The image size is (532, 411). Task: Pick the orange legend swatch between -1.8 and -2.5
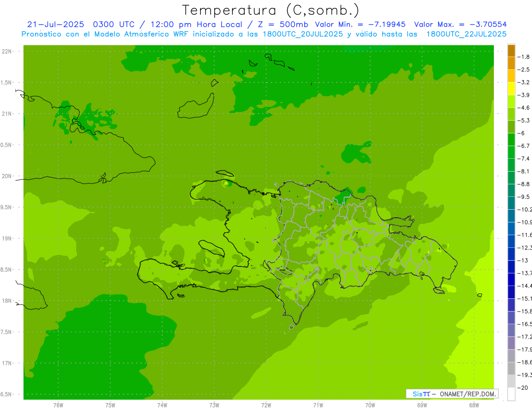click(511, 63)
